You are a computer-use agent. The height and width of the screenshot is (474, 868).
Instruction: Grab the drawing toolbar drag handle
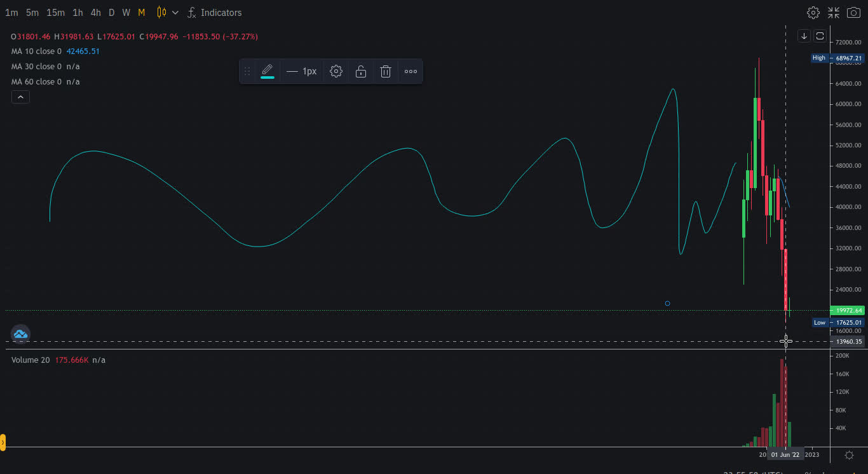coord(247,71)
